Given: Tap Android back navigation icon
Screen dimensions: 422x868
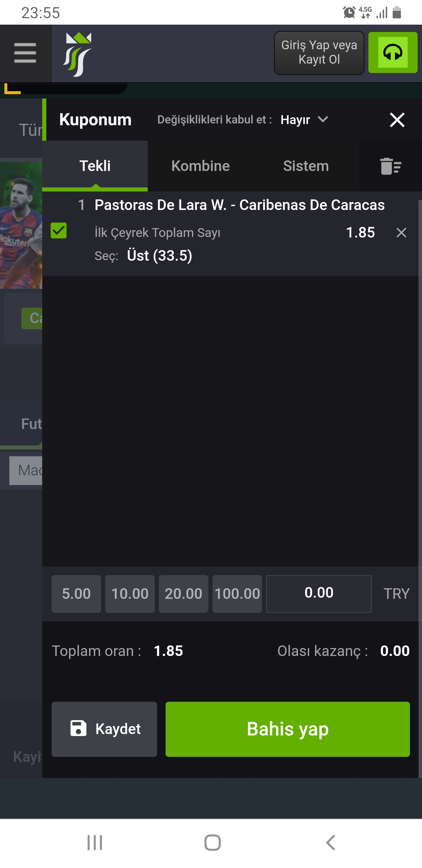Looking at the screenshot, I should point(330,842).
